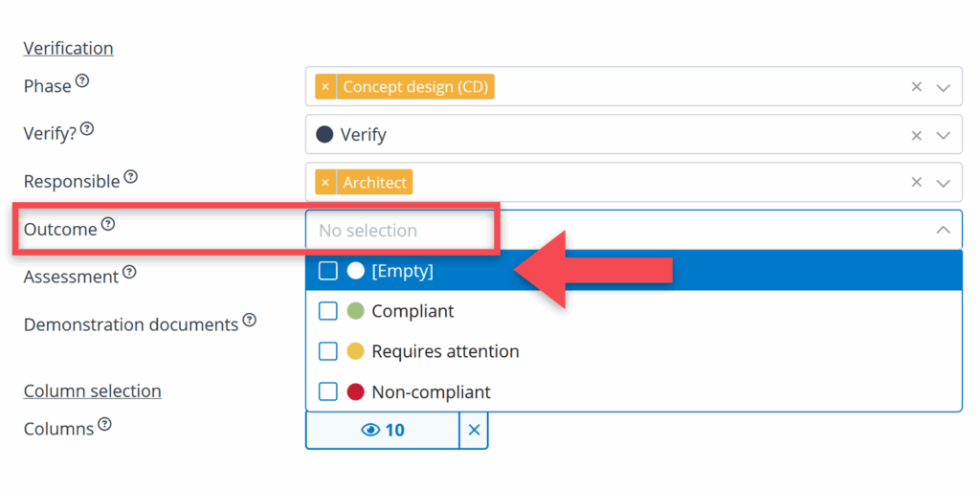Show help for the Assessment field
Image resolution: width=980 pixels, height=490 pixels.
pyautogui.click(x=129, y=273)
